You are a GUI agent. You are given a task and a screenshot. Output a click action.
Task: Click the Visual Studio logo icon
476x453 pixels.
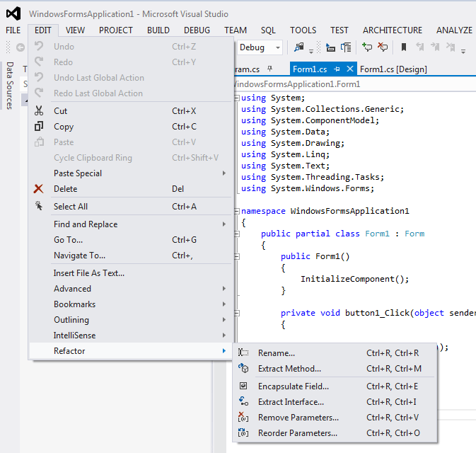click(13, 14)
